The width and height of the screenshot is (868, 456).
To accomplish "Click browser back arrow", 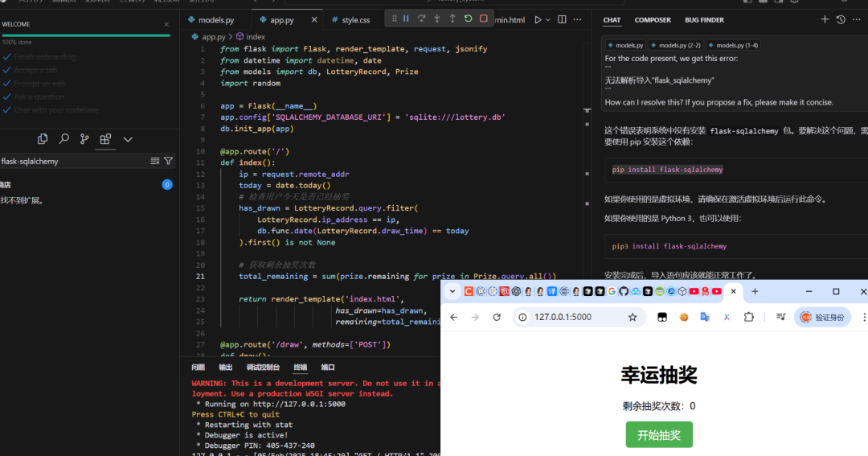I will pos(453,317).
